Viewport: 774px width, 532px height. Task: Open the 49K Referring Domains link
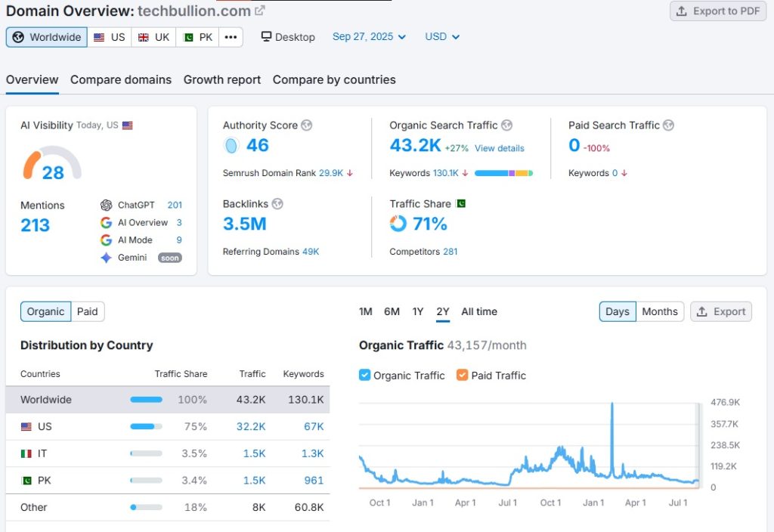[x=311, y=252]
